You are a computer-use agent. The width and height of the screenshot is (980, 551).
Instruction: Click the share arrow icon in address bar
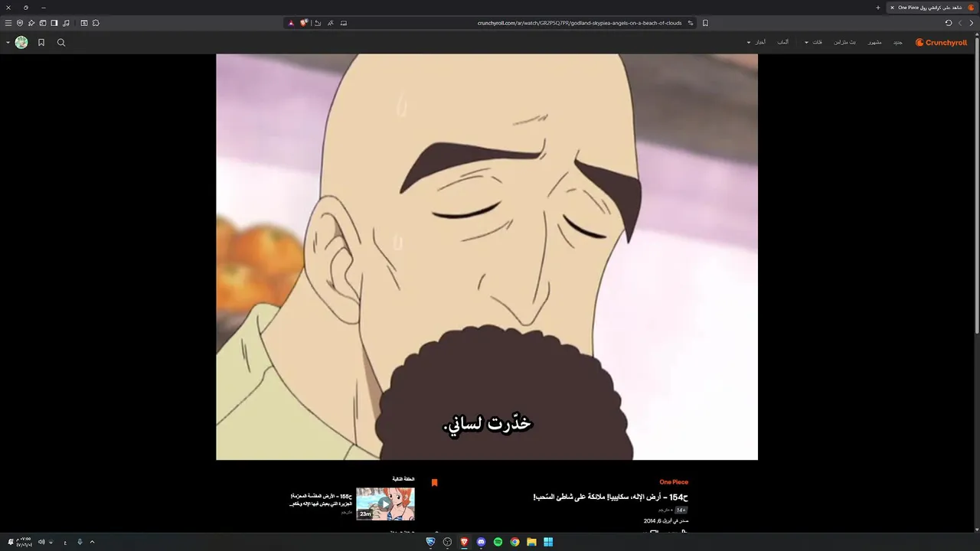[x=318, y=23]
